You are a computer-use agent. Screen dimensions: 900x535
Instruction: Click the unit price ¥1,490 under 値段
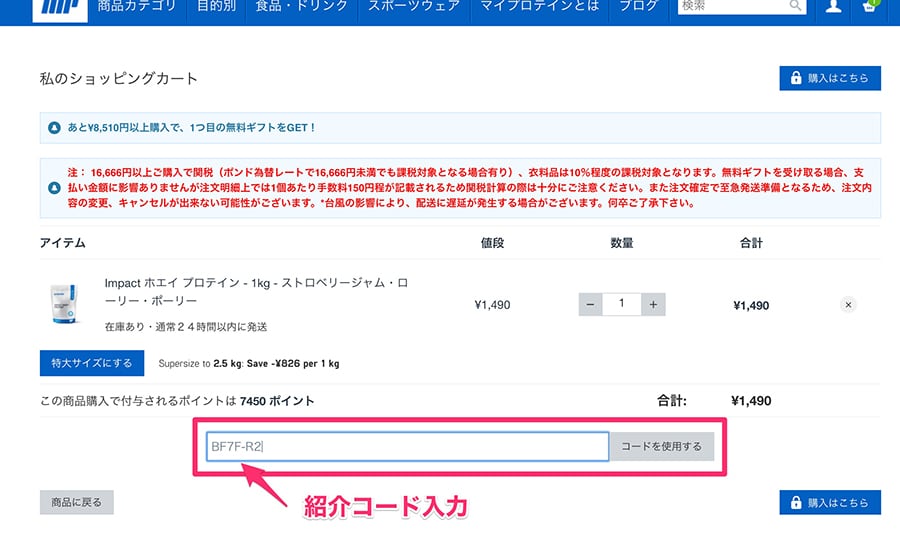492,305
